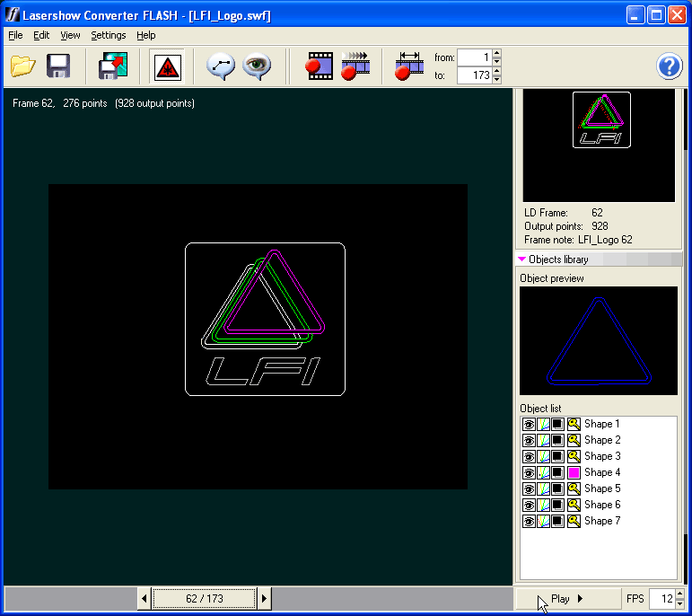Click the single film frame convert icon
Screen dimensions: 692x616
tap(319, 66)
